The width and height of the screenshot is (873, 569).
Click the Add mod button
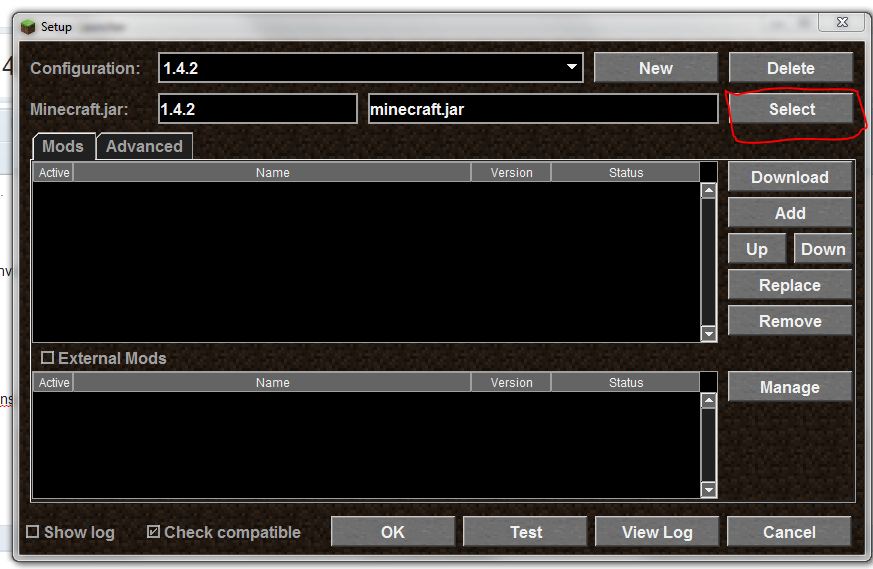[x=790, y=213]
